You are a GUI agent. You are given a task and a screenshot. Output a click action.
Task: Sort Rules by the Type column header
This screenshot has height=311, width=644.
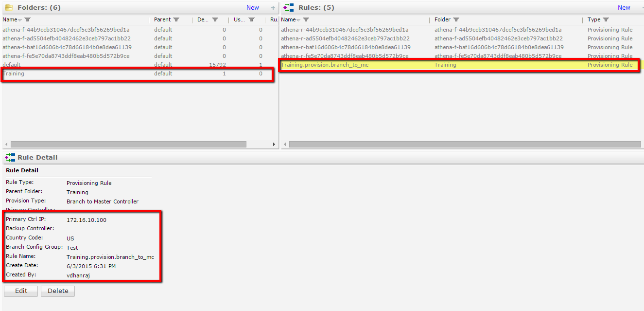click(x=594, y=20)
